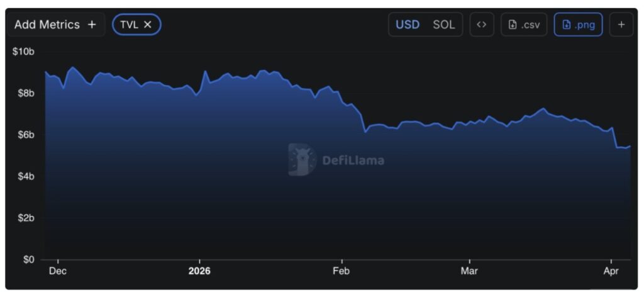The width and height of the screenshot is (644, 294).
Task: Select the TVL metric chip
Action: pos(129,25)
